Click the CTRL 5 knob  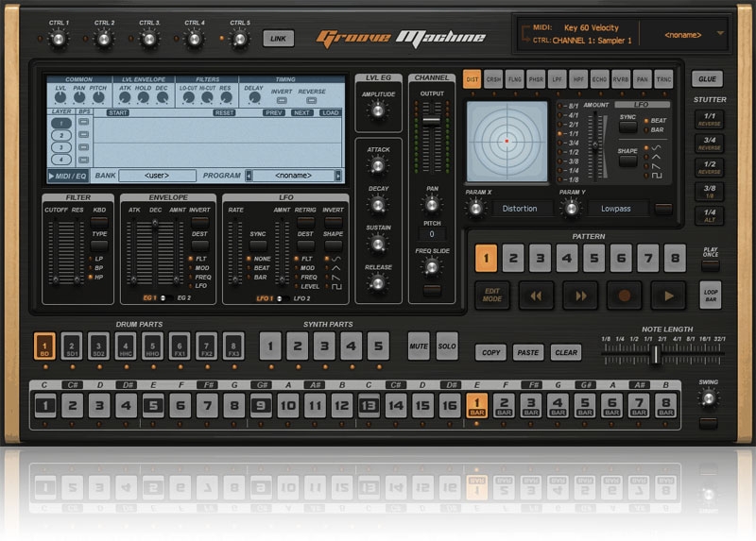(x=240, y=40)
